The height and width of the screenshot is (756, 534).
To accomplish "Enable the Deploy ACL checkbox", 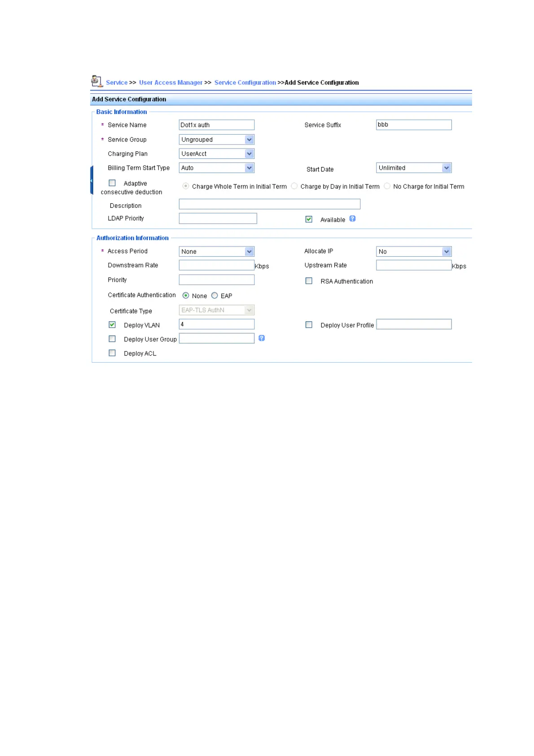I will (x=112, y=353).
